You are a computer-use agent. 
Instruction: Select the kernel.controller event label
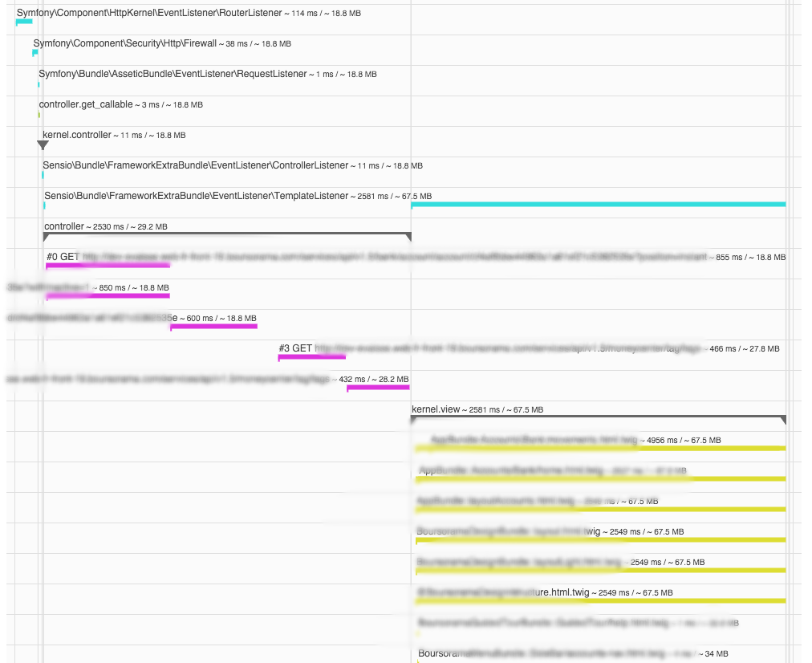click(x=77, y=135)
